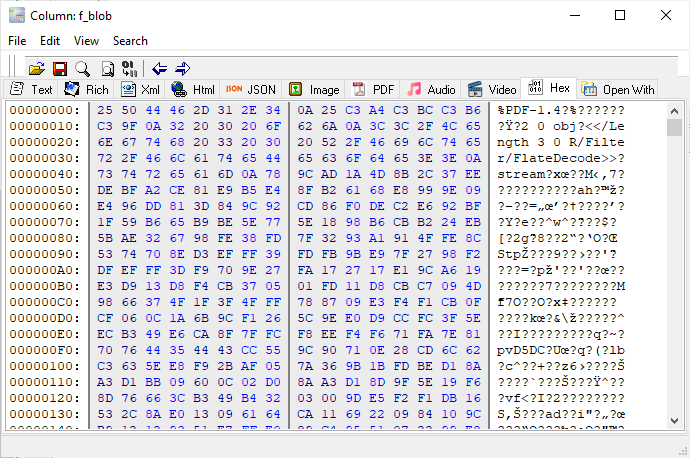This screenshot has height=458, width=690.
Task: Switch to the JSON tab
Action: click(251, 90)
